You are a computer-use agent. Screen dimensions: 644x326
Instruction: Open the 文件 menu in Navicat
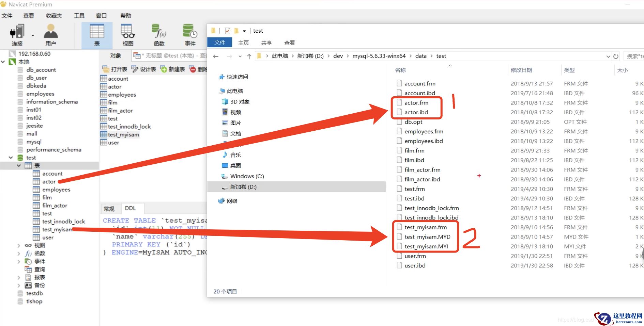7,16
